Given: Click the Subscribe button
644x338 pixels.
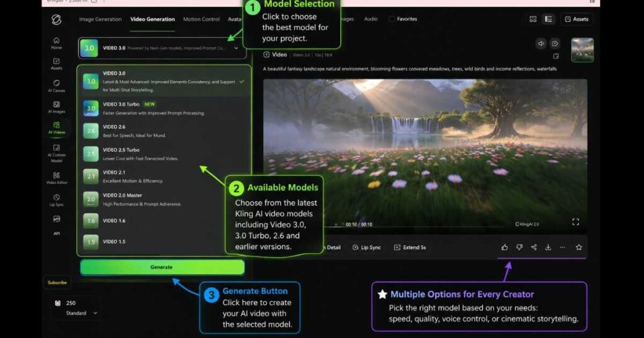Looking at the screenshot, I should [57, 283].
